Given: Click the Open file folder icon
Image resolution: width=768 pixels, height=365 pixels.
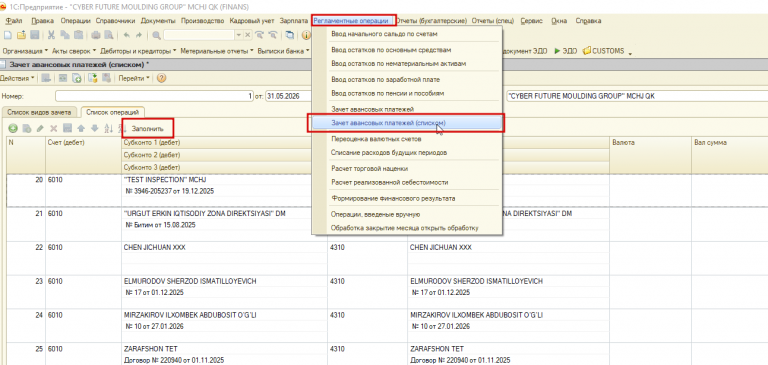Looking at the screenshot, I should pos(21,35).
